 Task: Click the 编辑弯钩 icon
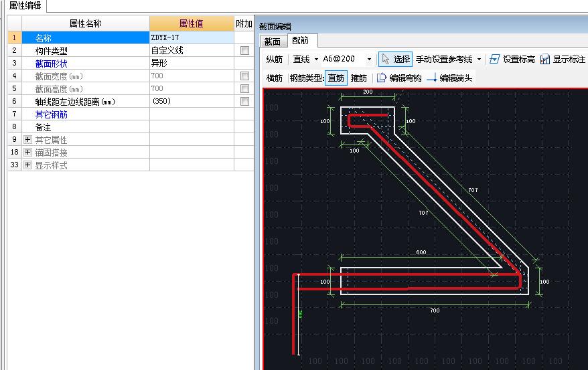pyautogui.click(x=381, y=78)
